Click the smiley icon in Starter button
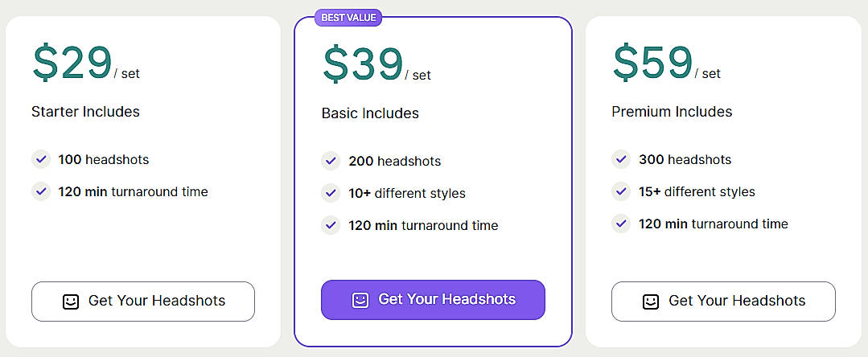This screenshot has width=868, height=357. click(x=71, y=302)
